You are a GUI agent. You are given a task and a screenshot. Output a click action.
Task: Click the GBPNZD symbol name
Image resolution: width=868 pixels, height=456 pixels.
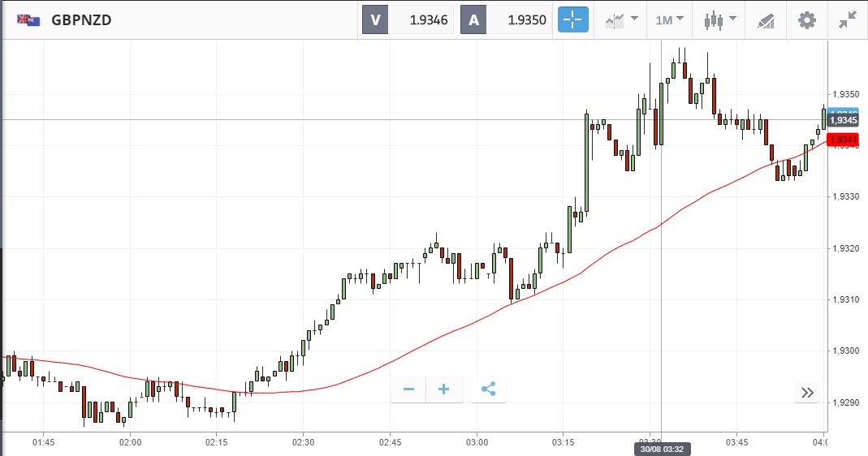[81, 20]
